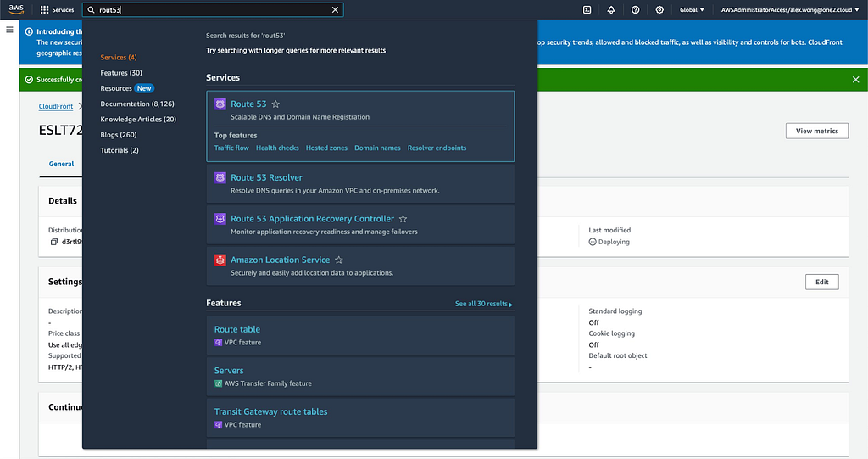This screenshot has height=459, width=868.
Task: Open the Traffic flow feature link
Action: point(231,148)
